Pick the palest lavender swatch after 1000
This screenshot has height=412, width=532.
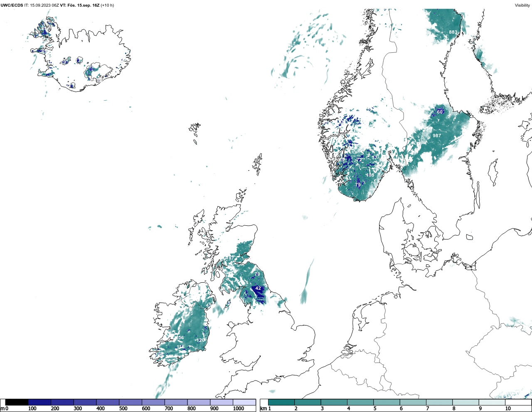(x=244, y=402)
